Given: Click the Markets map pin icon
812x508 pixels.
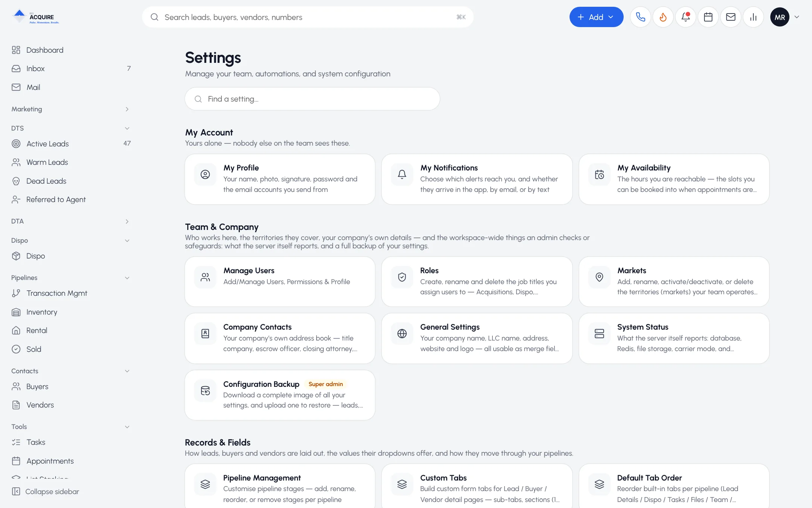Looking at the screenshot, I should click(599, 277).
